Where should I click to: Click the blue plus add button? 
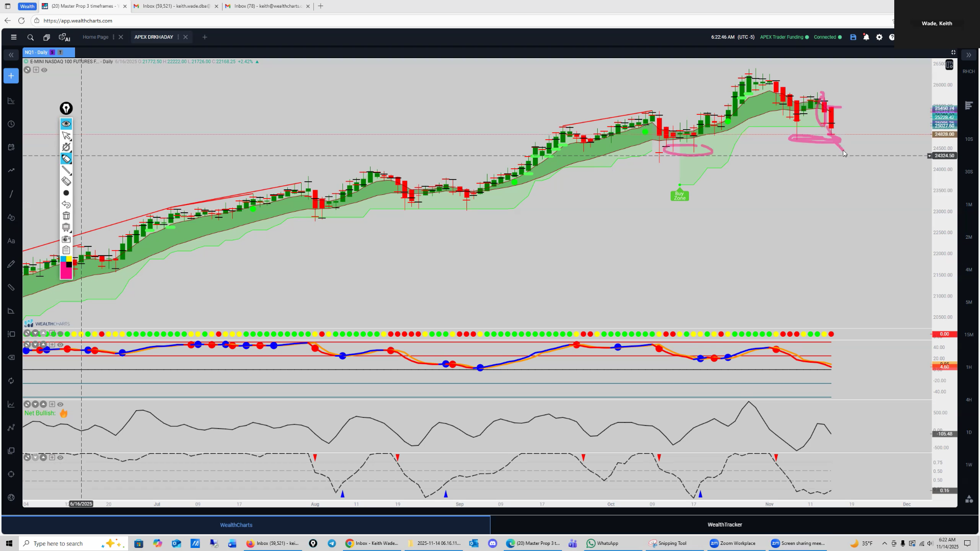(x=11, y=76)
